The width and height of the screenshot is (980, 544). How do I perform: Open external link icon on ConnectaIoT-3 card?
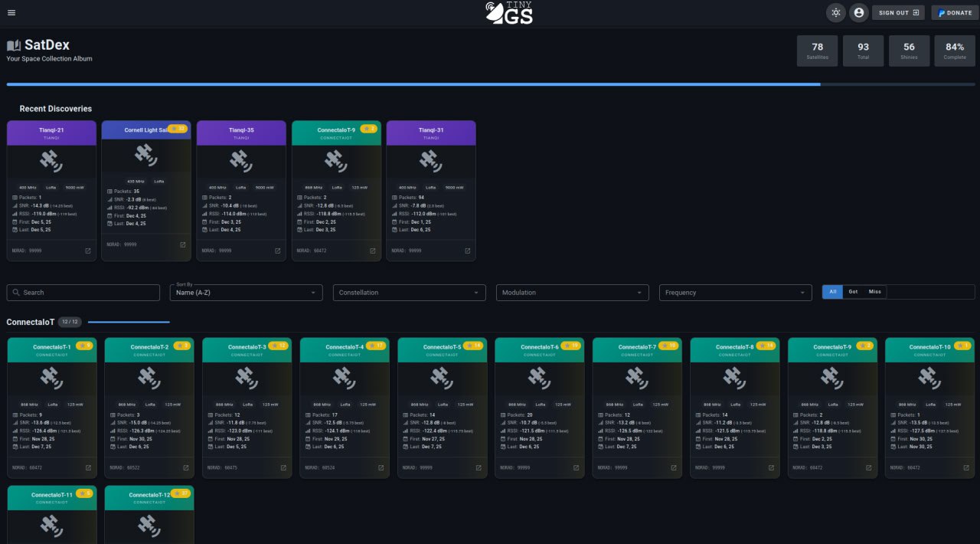[283, 467]
